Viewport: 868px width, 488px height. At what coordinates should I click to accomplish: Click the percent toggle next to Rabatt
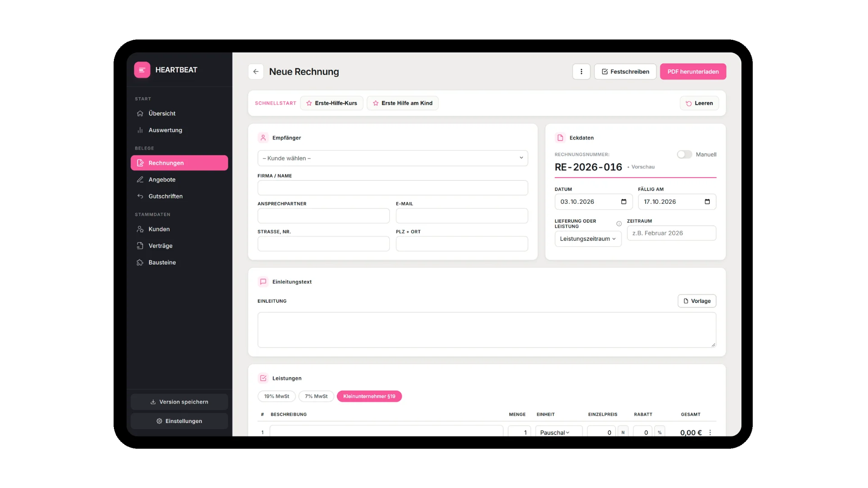(x=660, y=432)
